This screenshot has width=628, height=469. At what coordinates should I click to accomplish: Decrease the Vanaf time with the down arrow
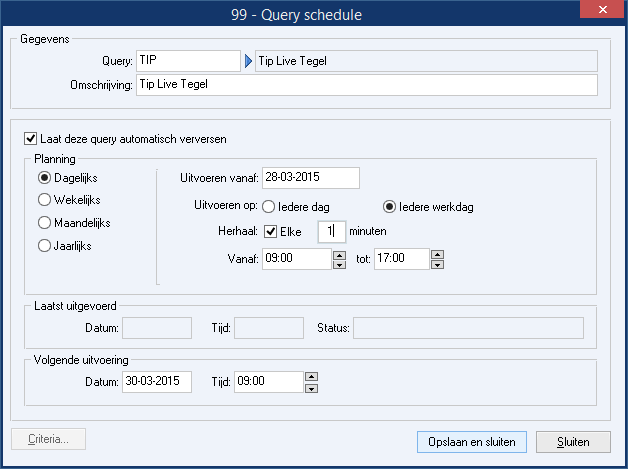[339, 264]
